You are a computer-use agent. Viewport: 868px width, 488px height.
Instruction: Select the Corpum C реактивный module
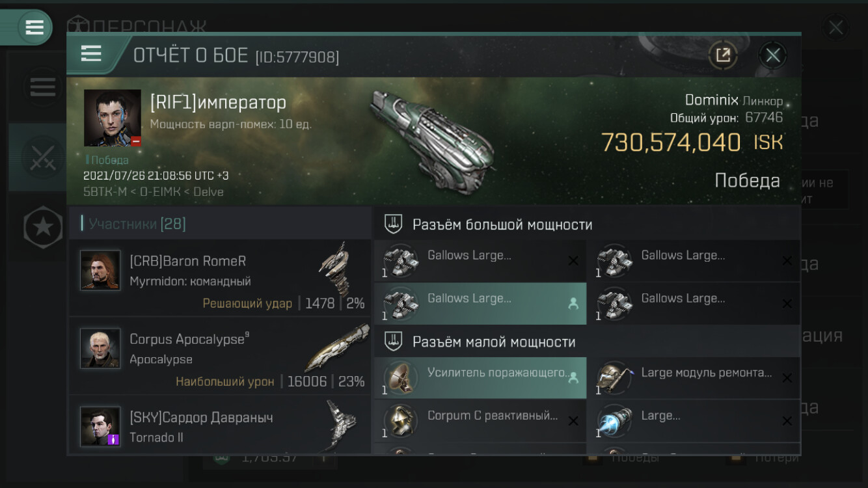click(480, 420)
